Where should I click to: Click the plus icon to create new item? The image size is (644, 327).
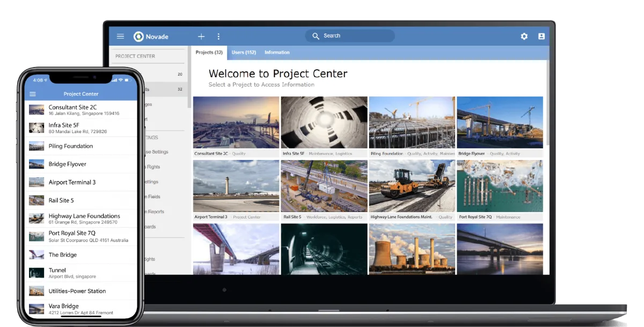pyautogui.click(x=201, y=37)
